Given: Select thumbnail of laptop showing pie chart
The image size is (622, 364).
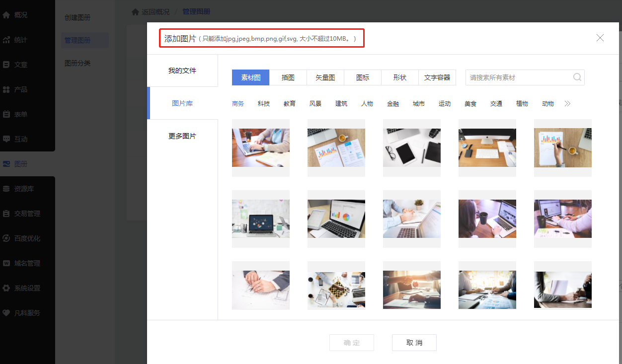Looking at the screenshot, I should pyautogui.click(x=336, y=219).
